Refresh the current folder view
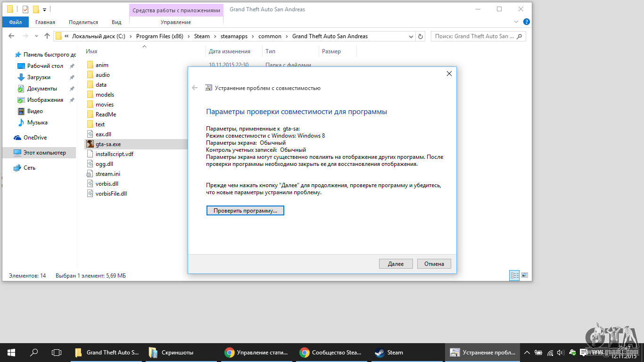Viewport: 644px width, 362px height. (x=421, y=36)
